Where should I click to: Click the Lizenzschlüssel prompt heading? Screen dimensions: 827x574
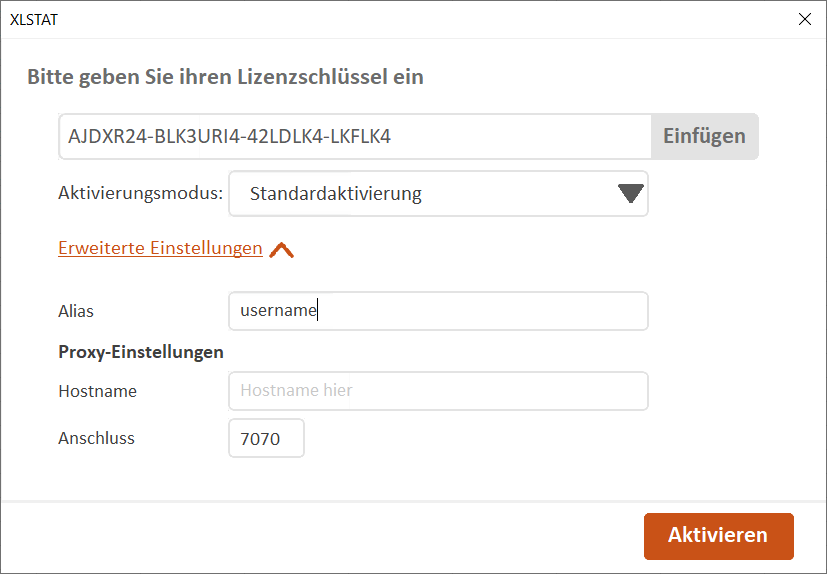(x=225, y=76)
